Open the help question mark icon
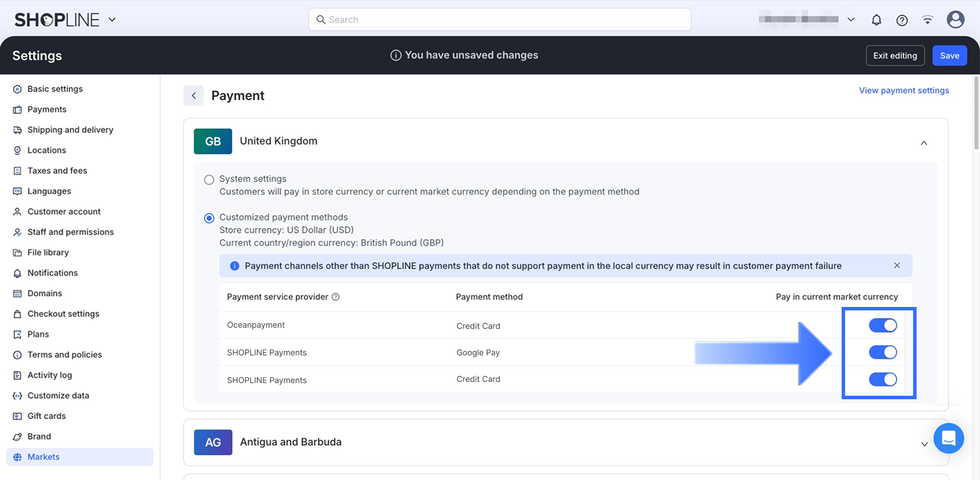980x480 pixels. (902, 20)
